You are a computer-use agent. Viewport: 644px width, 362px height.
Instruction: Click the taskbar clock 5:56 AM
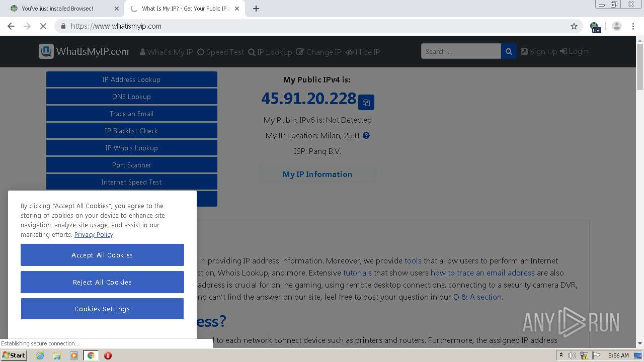pos(618,355)
